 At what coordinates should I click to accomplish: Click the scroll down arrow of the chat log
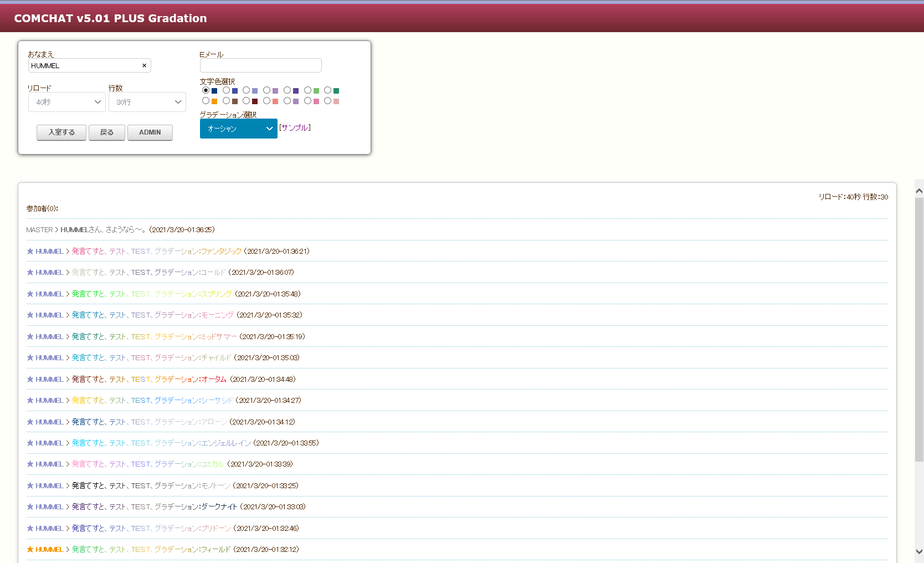(919, 551)
